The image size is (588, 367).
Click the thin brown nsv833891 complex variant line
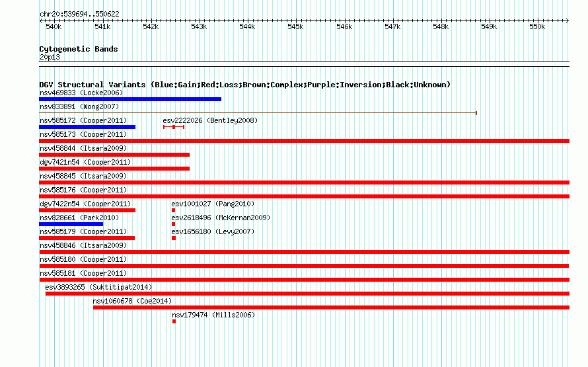click(258, 113)
